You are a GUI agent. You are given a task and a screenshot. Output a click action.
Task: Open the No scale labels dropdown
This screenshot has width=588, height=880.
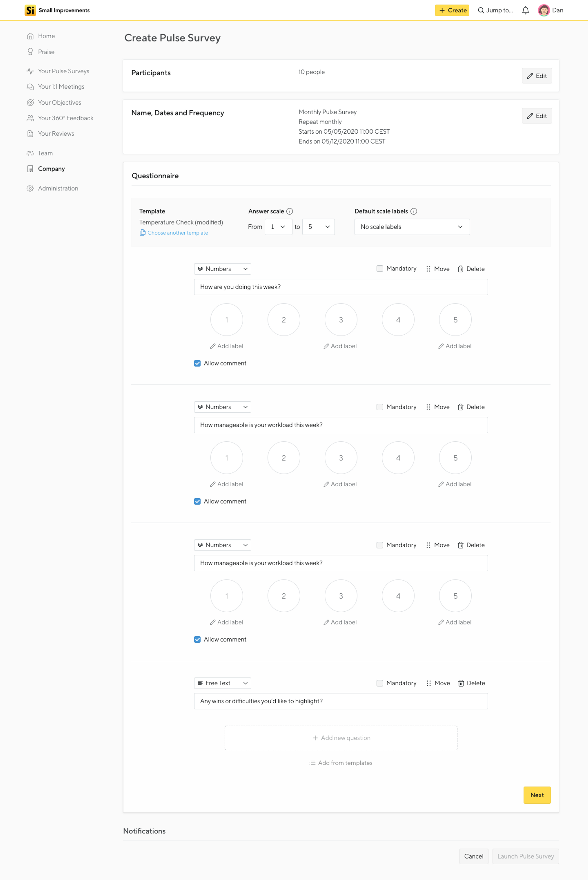[x=412, y=227]
